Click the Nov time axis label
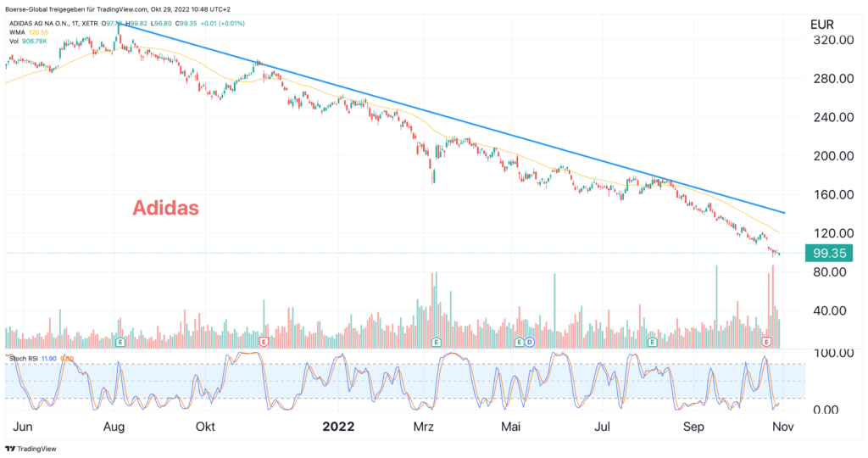 click(x=782, y=427)
